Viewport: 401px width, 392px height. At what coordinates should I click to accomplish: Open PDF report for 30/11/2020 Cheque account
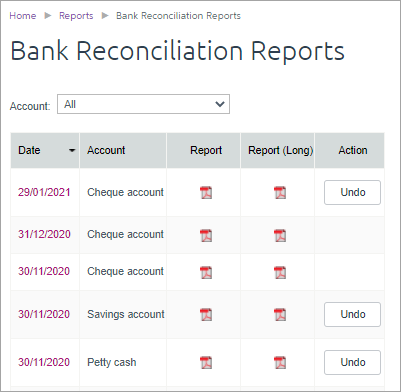click(x=206, y=272)
